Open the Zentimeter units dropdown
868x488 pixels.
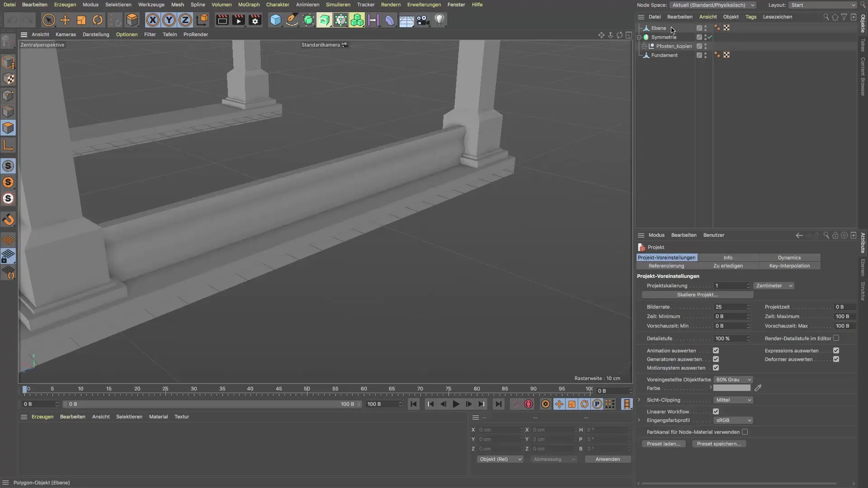tap(774, 286)
